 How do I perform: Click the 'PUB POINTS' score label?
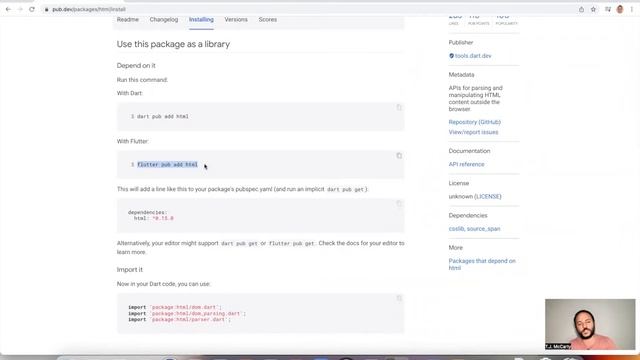478,24
